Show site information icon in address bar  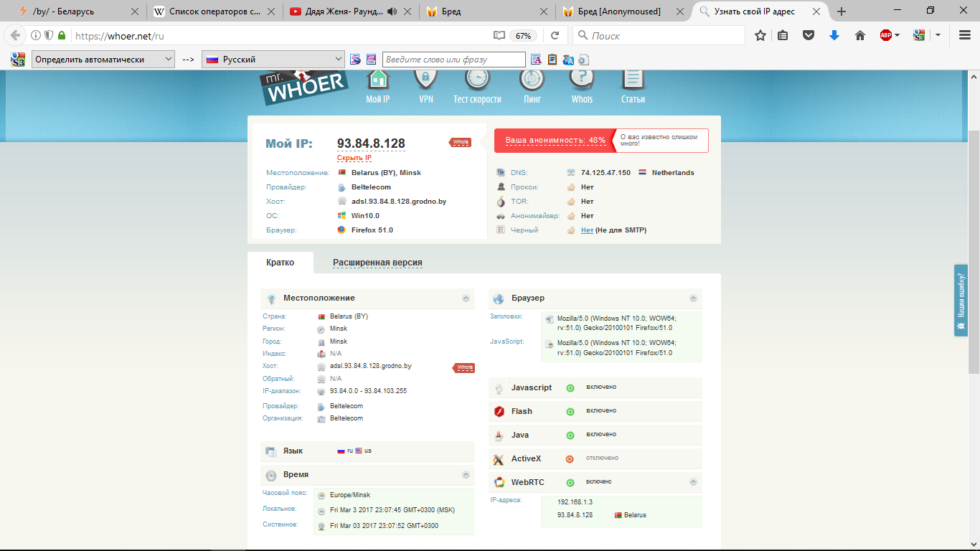point(36,35)
